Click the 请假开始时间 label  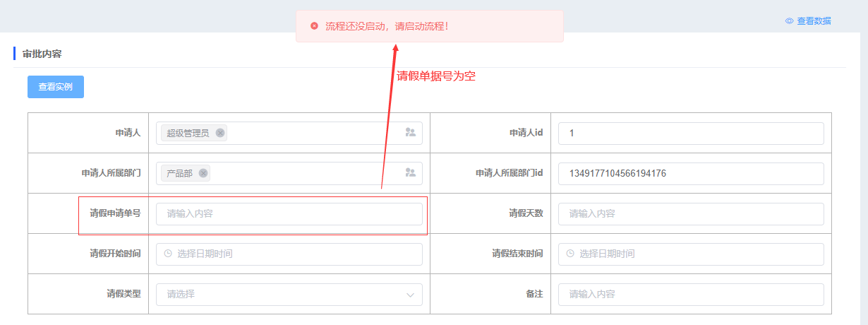115,253
